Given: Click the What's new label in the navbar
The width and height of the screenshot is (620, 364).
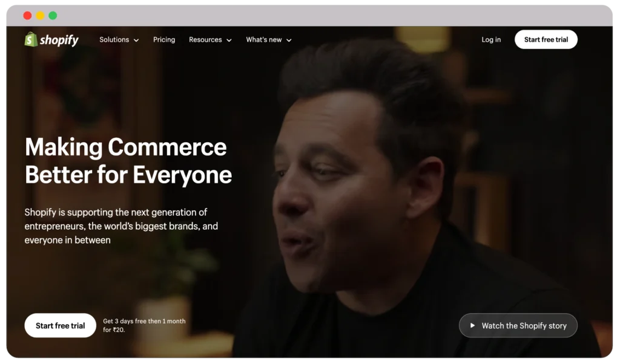Looking at the screenshot, I should pos(264,39).
